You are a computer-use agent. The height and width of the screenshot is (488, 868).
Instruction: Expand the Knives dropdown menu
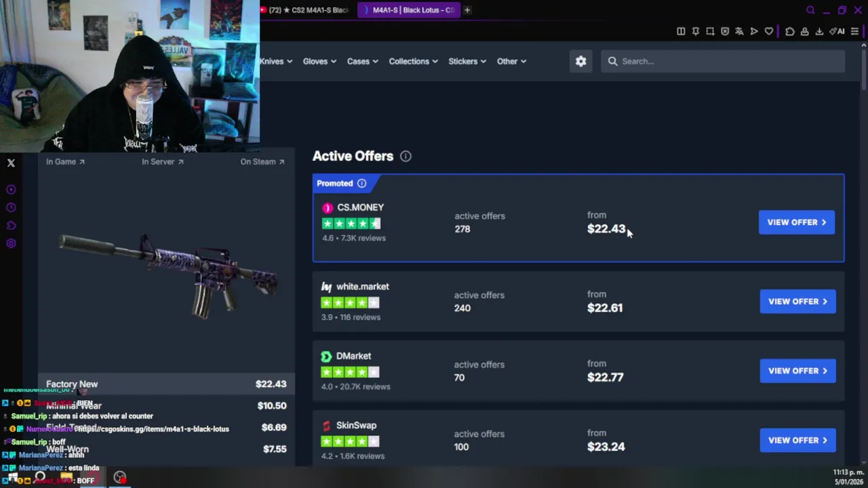(275, 61)
